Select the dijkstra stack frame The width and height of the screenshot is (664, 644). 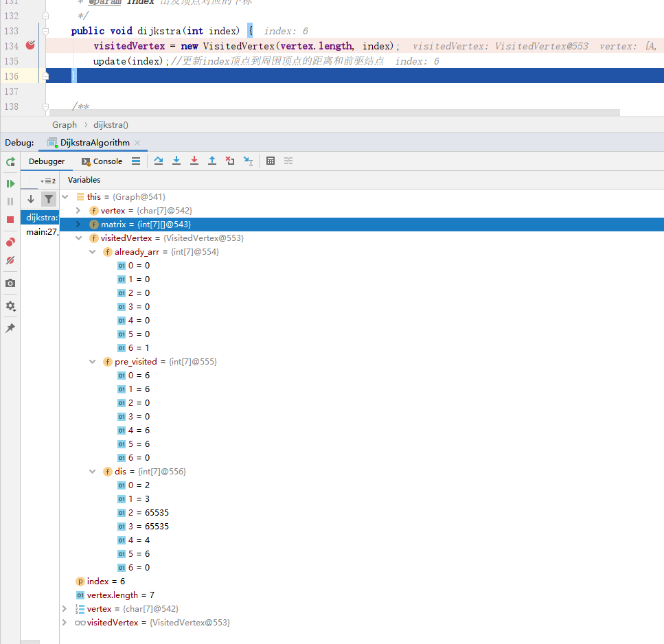pos(41,218)
